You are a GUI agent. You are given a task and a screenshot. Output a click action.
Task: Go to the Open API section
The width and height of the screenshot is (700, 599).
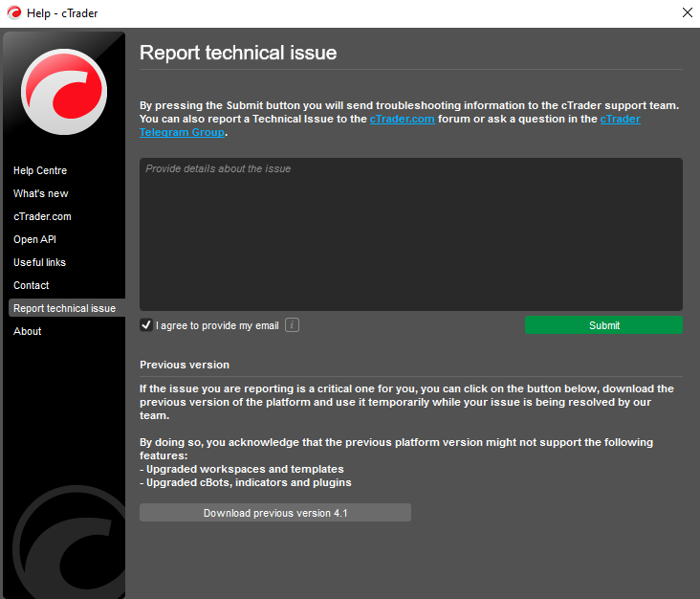(34, 239)
